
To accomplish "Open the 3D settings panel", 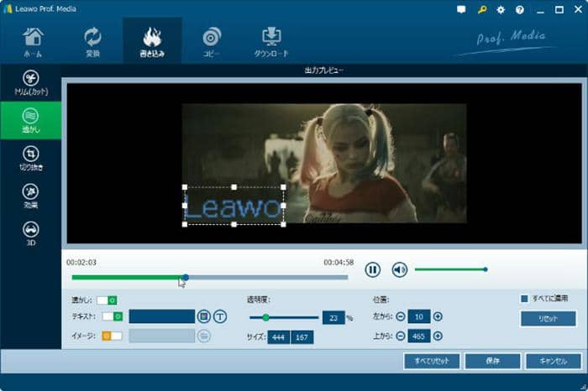I will click(x=30, y=232).
